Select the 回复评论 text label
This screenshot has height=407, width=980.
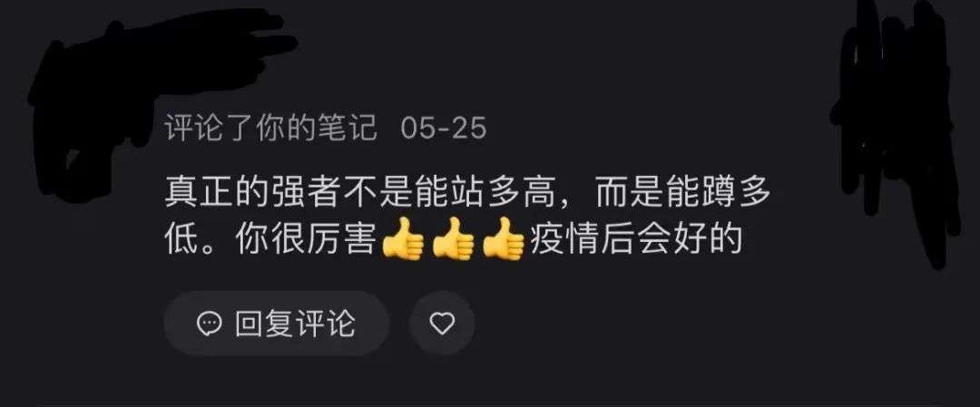coord(295,324)
